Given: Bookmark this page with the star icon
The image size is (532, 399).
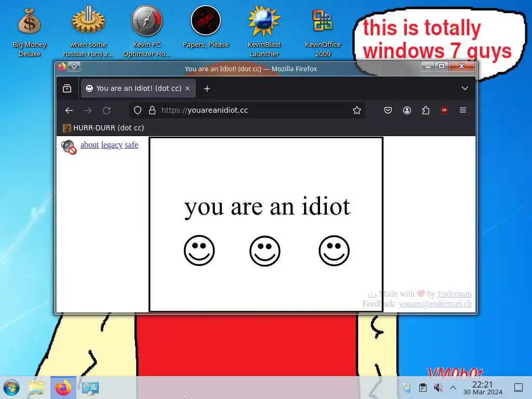Looking at the screenshot, I should pyautogui.click(x=356, y=110).
